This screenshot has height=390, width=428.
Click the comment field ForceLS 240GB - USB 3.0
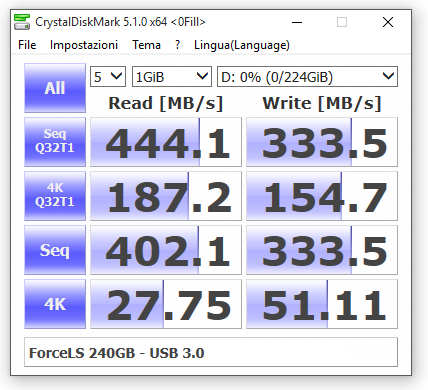pos(211,352)
